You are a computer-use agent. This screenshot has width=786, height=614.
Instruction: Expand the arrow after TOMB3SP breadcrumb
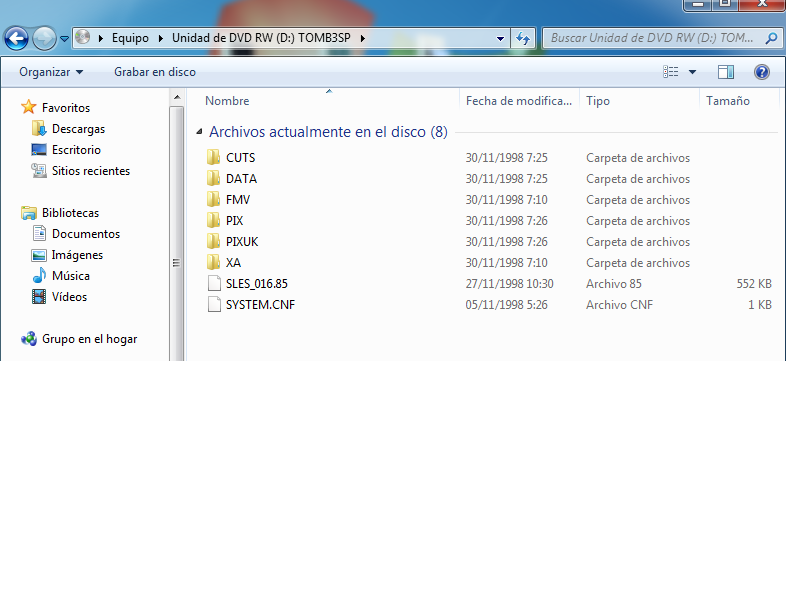pos(362,38)
